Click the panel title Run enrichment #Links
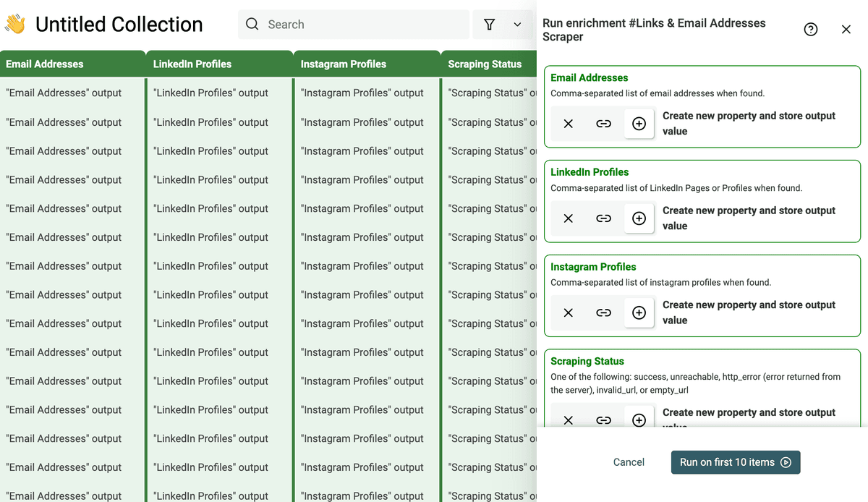868x502 pixels. click(654, 30)
